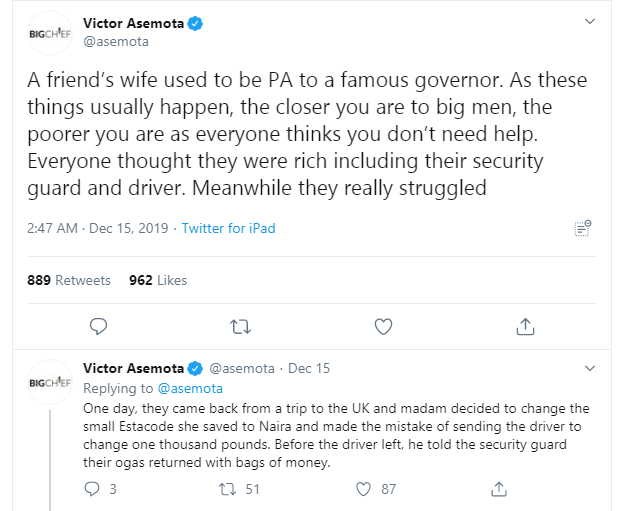Screen dimensions: 623x511
Task: Retweet the second tweet with 51 retweets
Action: 229,489
